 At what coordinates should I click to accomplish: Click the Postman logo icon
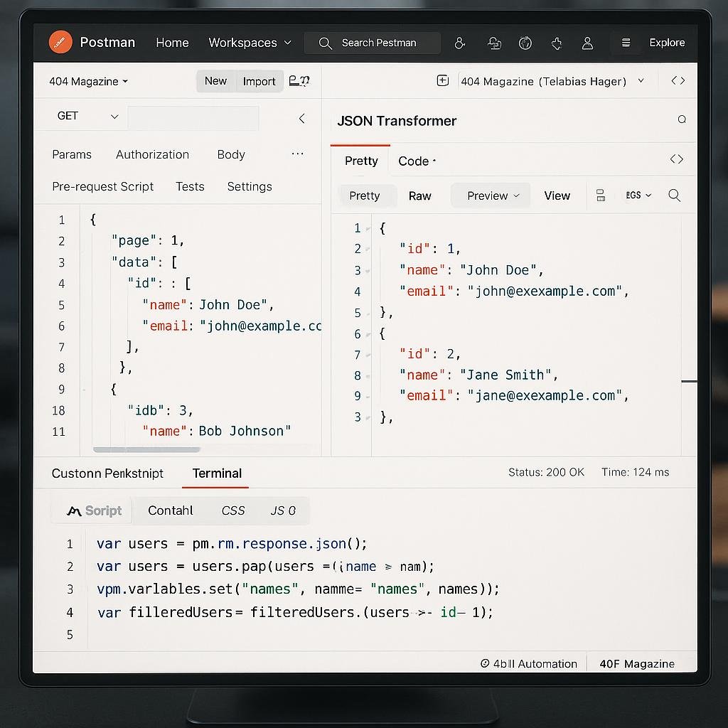coord(60,42)
